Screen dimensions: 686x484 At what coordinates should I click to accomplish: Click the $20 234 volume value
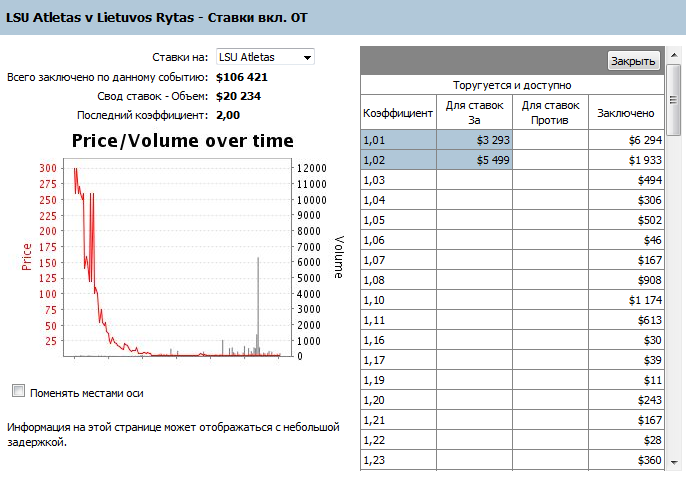[x=238, y=96]
